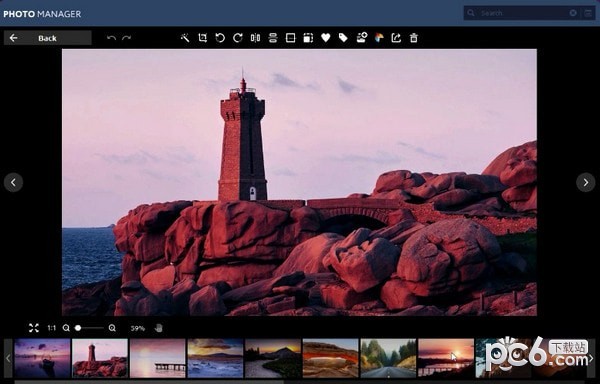Share or export the photo
Image resolution: width=600 pixels, height=384 pixels.
coord(396,37)
